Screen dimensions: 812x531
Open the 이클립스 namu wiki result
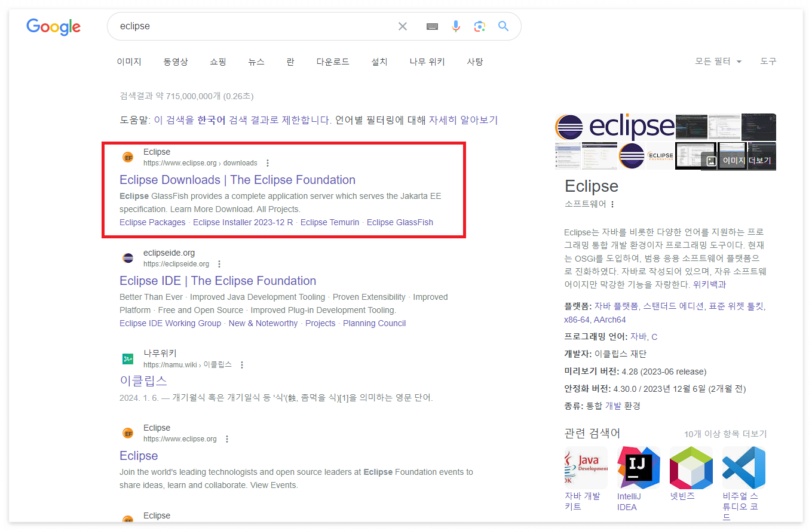point(143,380)
